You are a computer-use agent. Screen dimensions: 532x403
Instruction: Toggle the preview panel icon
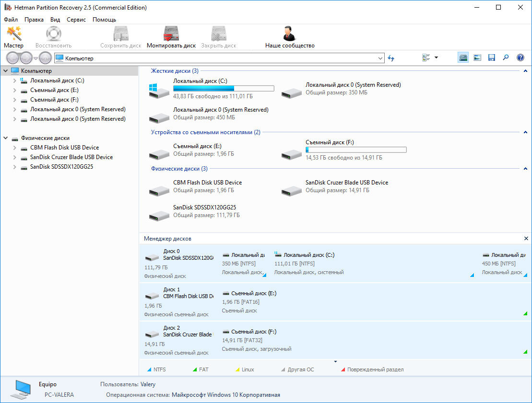[x=477, y=58]
